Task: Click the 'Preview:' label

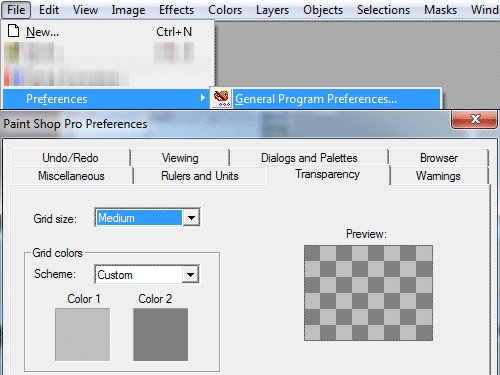Action: point(366,234)
